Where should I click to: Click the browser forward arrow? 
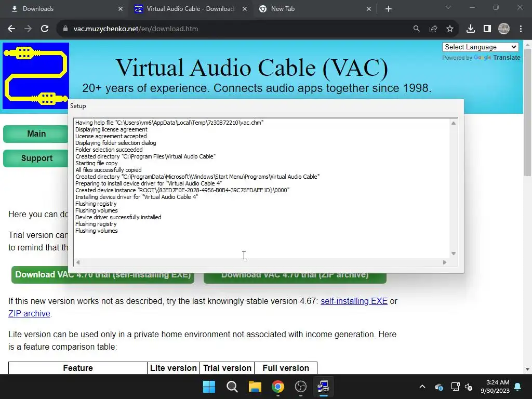(x=28, y=29)
